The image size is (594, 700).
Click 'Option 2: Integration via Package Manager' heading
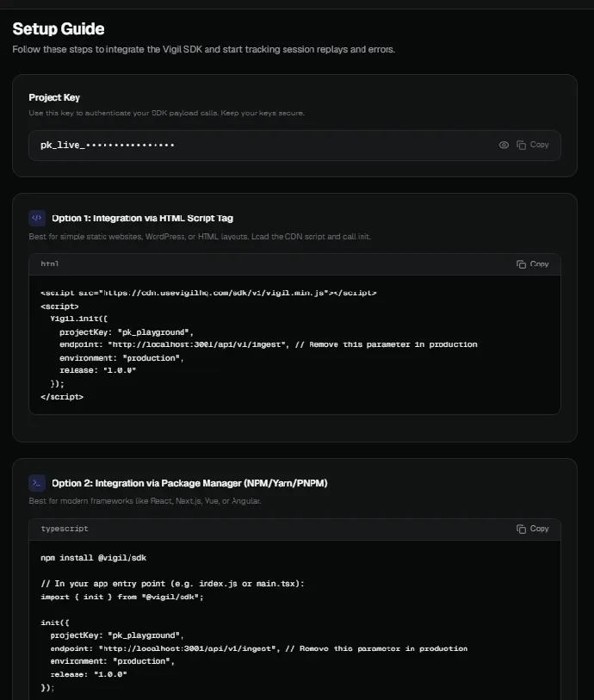coord(189,483)
